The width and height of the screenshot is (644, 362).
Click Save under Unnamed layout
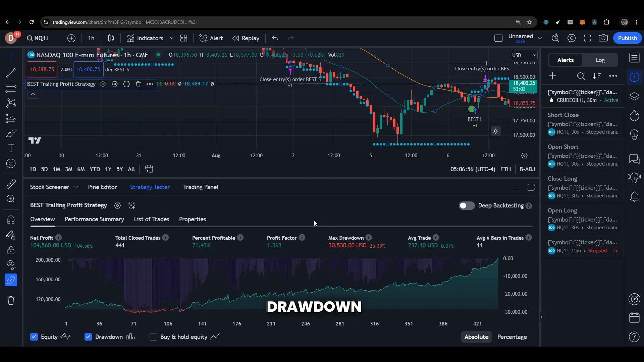pos(521,42)
